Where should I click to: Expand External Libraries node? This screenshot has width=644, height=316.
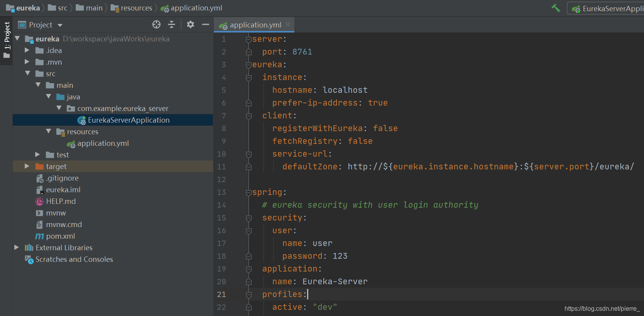point(17,247)
